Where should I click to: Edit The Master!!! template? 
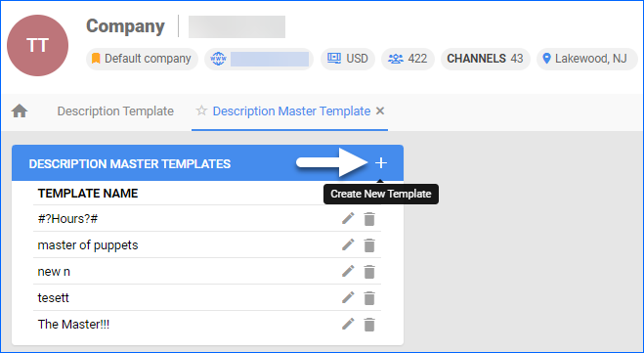348,324
